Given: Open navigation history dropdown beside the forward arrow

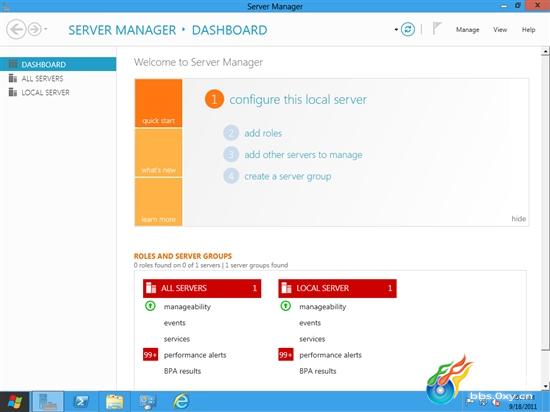Looking at the screenshot, I should click(46, 29).
